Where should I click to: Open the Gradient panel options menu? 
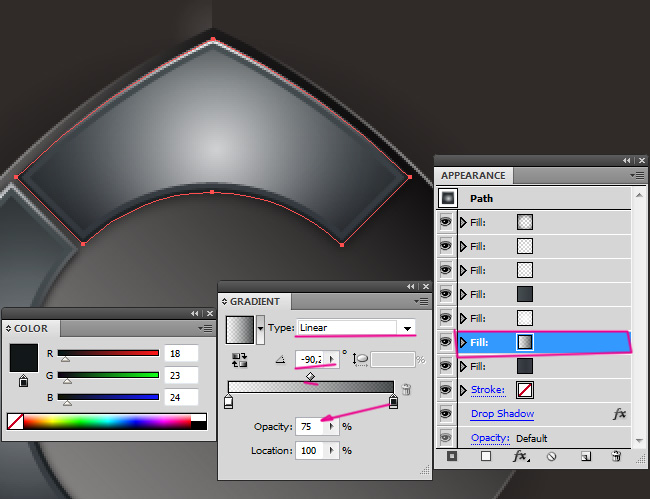[x=420, y=300]
